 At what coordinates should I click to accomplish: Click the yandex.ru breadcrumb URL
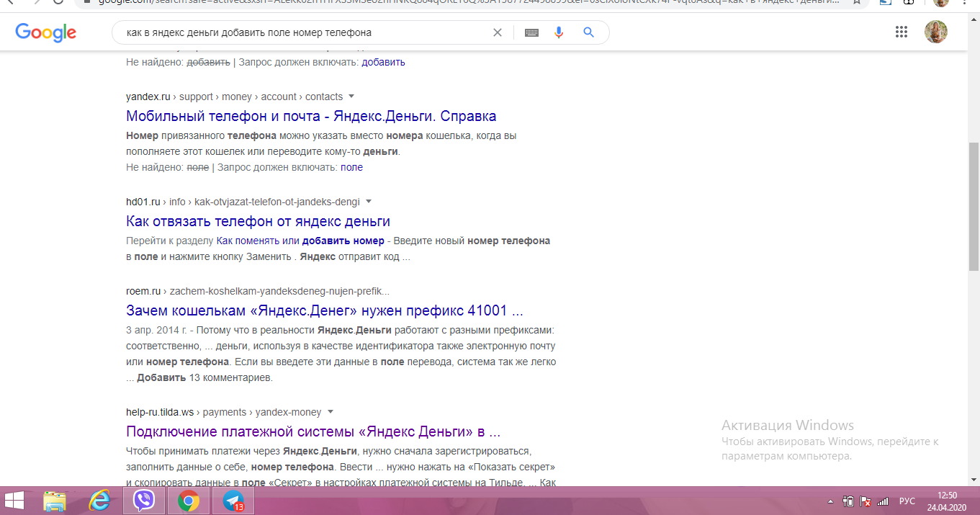coord(234,97)
